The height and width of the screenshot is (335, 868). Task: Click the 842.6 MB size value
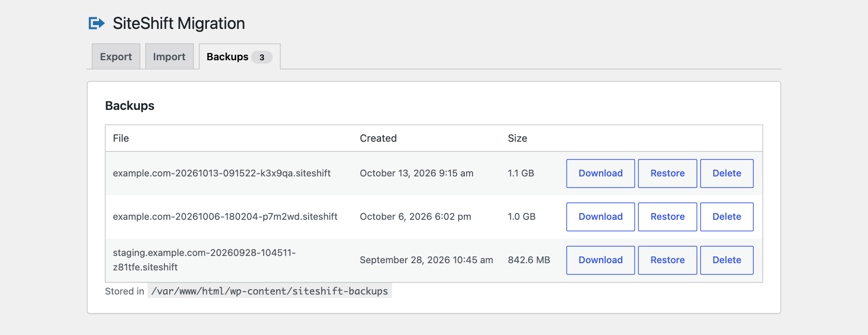(529, 260)
